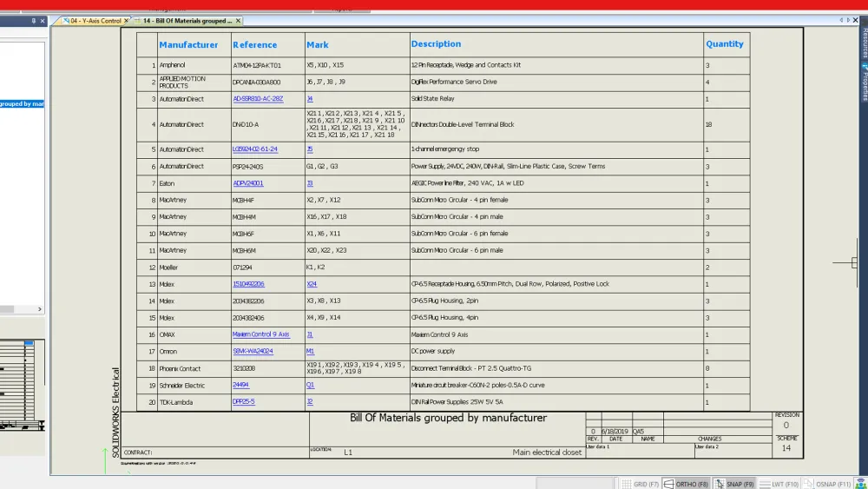Screen dimensions: 868x489
Task: Open reference link 1510492206
Action: tap(248, 283)
